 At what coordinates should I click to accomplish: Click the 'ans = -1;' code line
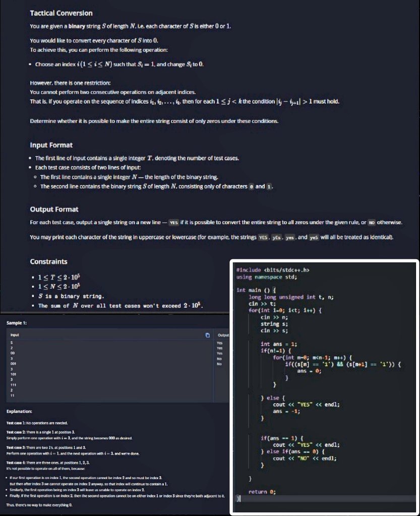pos(286,411)
